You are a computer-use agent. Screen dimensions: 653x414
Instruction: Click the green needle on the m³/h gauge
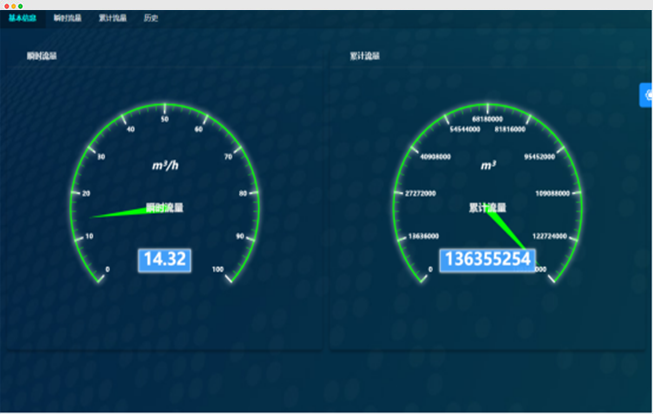120,212
